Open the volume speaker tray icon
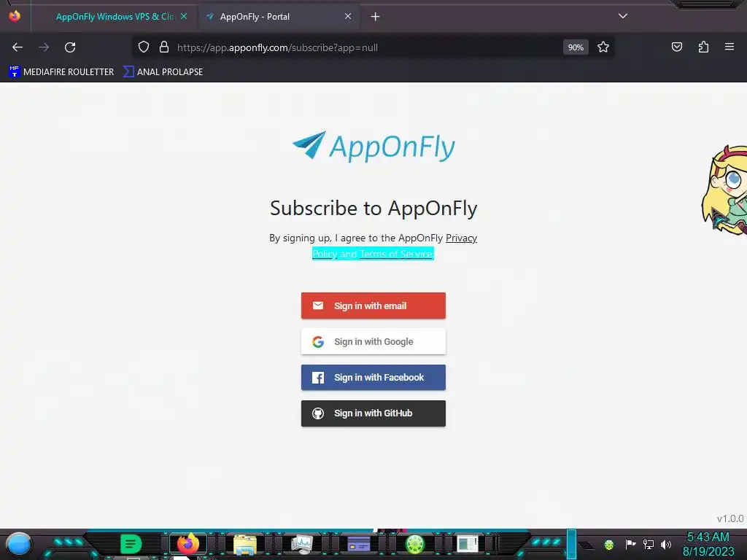This screenshot has height=560, width=747. [x=666, y=544]
